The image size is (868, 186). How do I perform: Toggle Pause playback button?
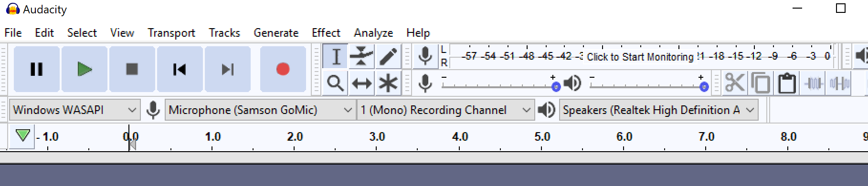click(37, 69)
